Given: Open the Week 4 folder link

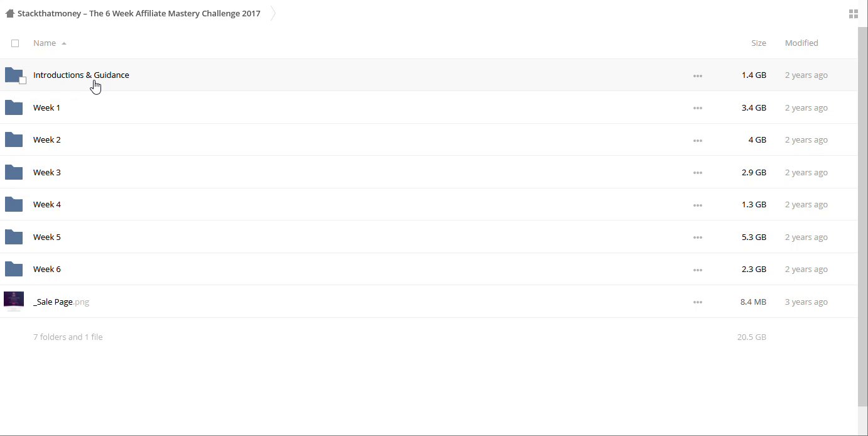Looking at the screenshot, I should pos(47,204).
